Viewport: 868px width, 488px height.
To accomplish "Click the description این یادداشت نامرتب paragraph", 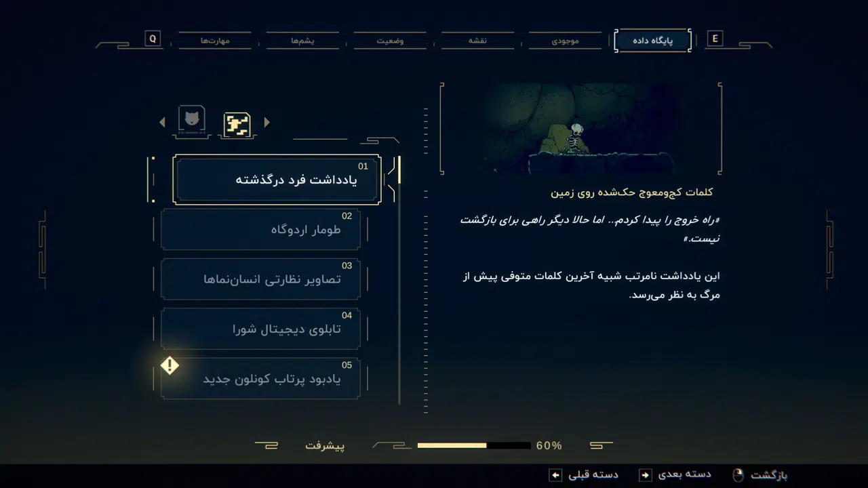I will click(591, 285).
